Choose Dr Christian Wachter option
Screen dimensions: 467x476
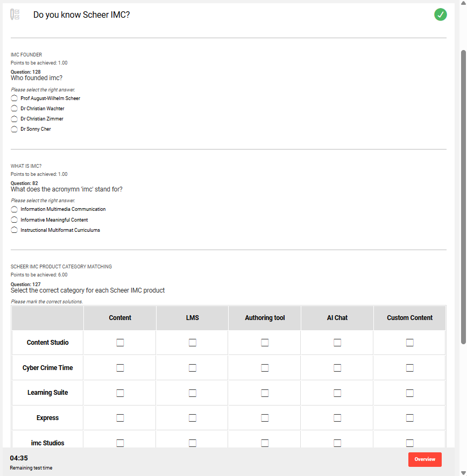click(x=15, y=108)
